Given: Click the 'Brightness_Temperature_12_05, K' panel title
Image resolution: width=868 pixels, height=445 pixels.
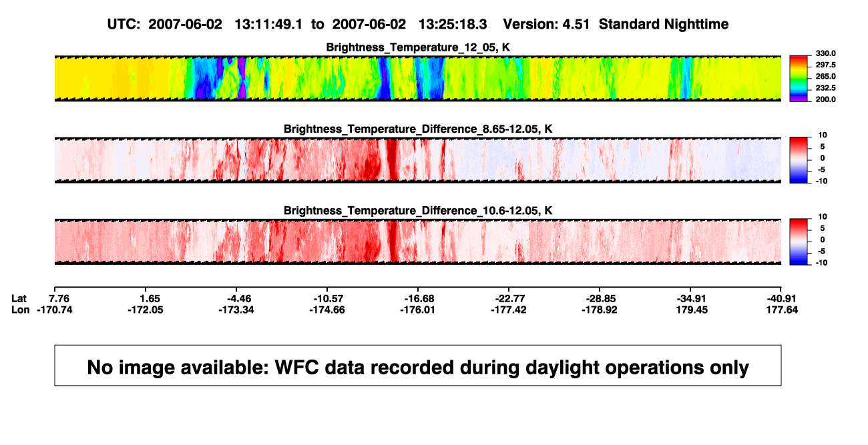Looking at the screenshot, I should (x=418, y=47).
